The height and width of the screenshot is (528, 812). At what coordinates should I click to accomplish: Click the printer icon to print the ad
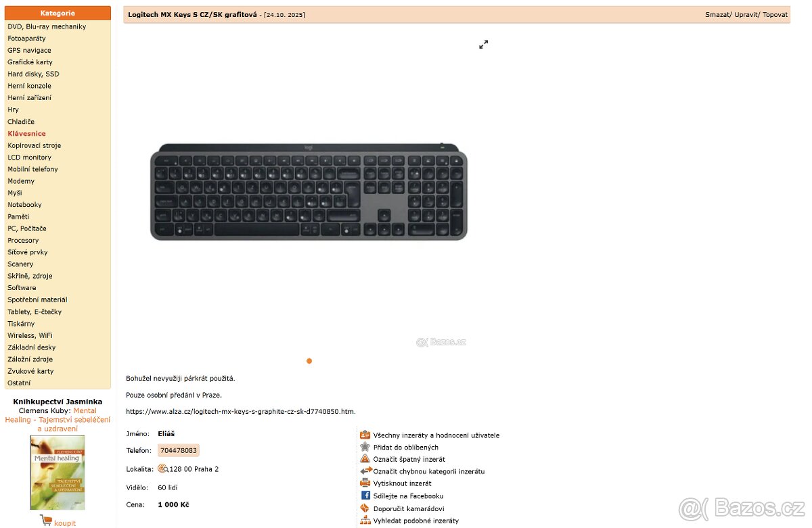365,483
